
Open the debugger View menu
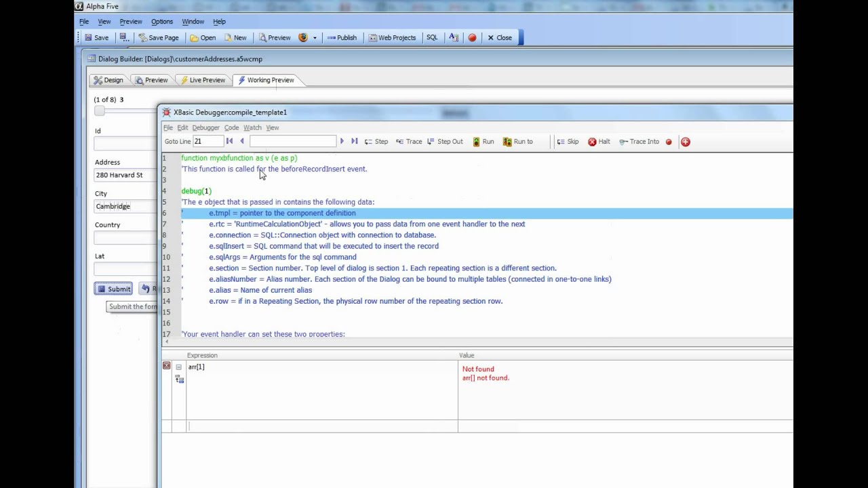coord(272,127)
